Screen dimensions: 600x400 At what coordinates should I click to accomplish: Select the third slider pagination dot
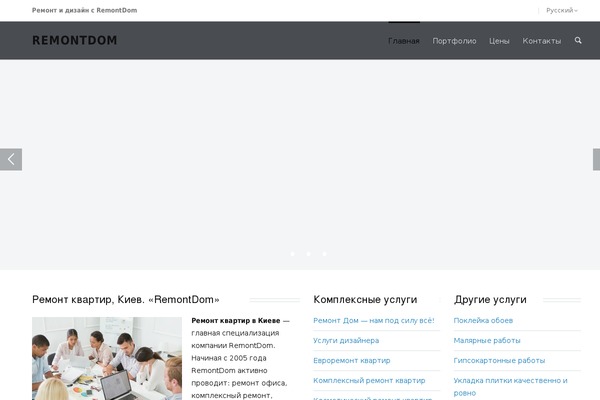coord(324,254)
